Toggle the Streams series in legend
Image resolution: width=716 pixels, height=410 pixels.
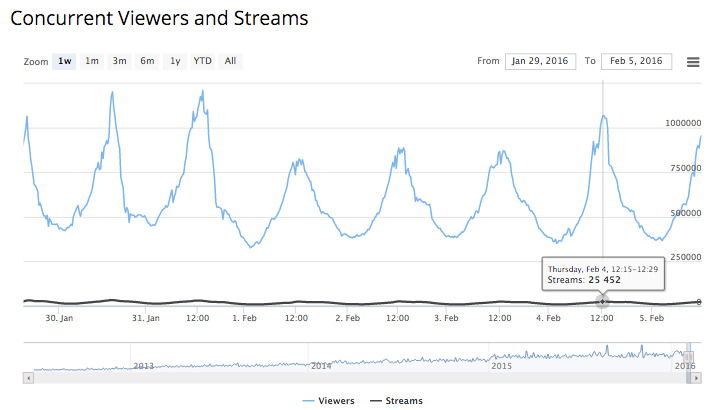pos(396,401)
